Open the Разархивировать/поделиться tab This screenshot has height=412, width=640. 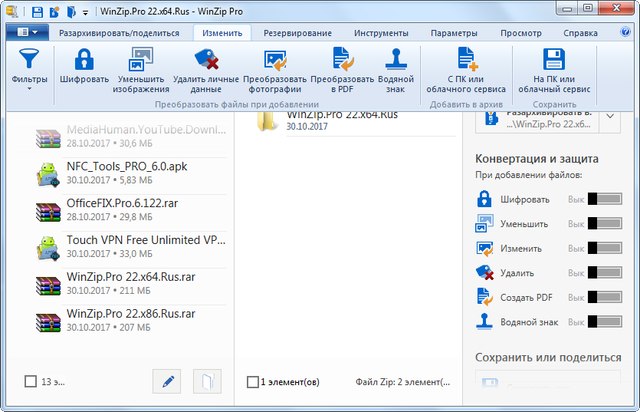119,33
